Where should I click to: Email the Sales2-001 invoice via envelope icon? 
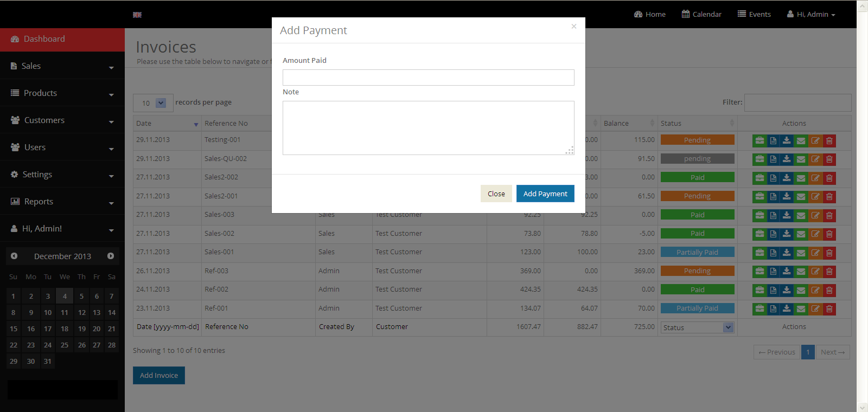[801, 197]
